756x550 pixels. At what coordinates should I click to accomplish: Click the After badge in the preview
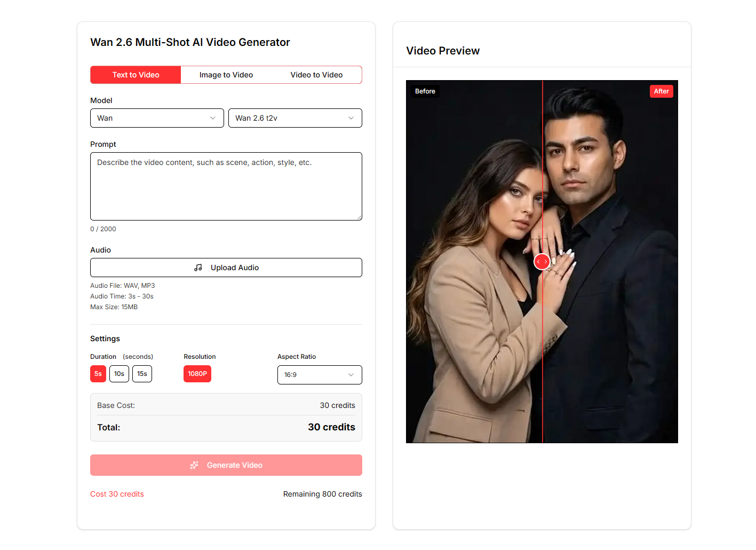(x=661, y=91)
